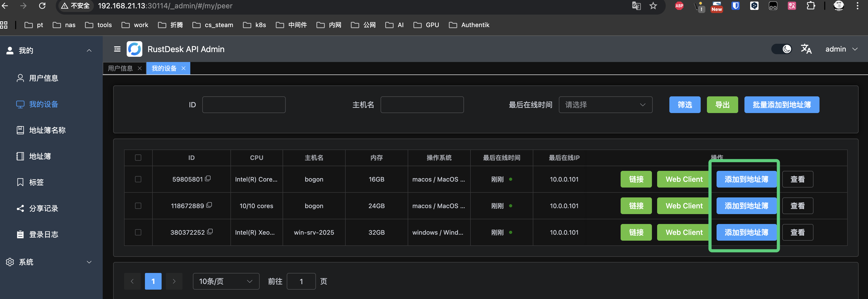Click the 标签 bookmark icon in sidebar
Image resolution: width=868 pixels, height=299 pixels.
20,182
